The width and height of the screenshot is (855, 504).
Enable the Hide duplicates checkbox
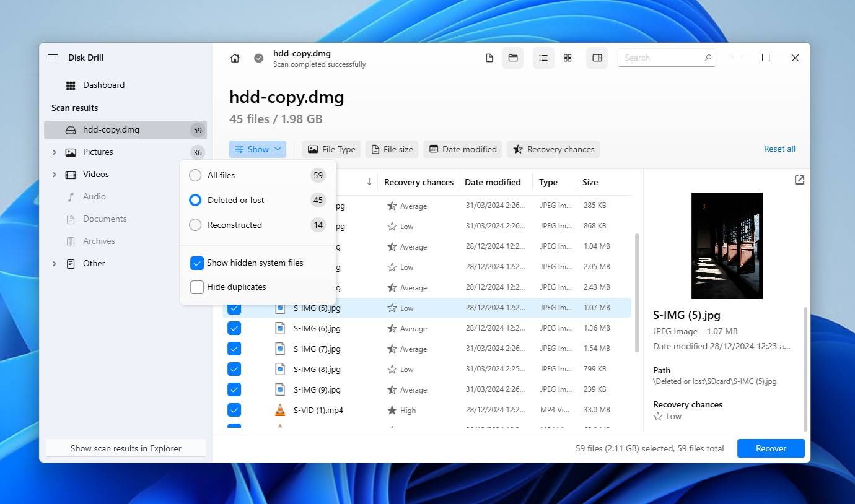197,287
